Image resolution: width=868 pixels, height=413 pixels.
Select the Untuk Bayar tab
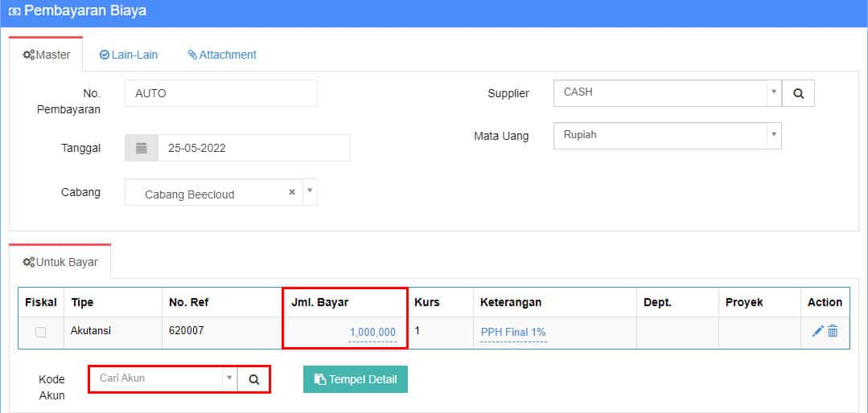pos(60,262)
